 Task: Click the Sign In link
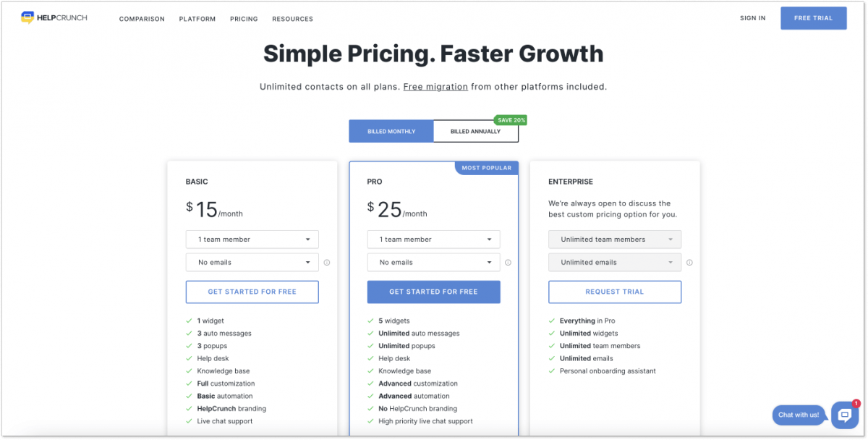coord(752,18)
